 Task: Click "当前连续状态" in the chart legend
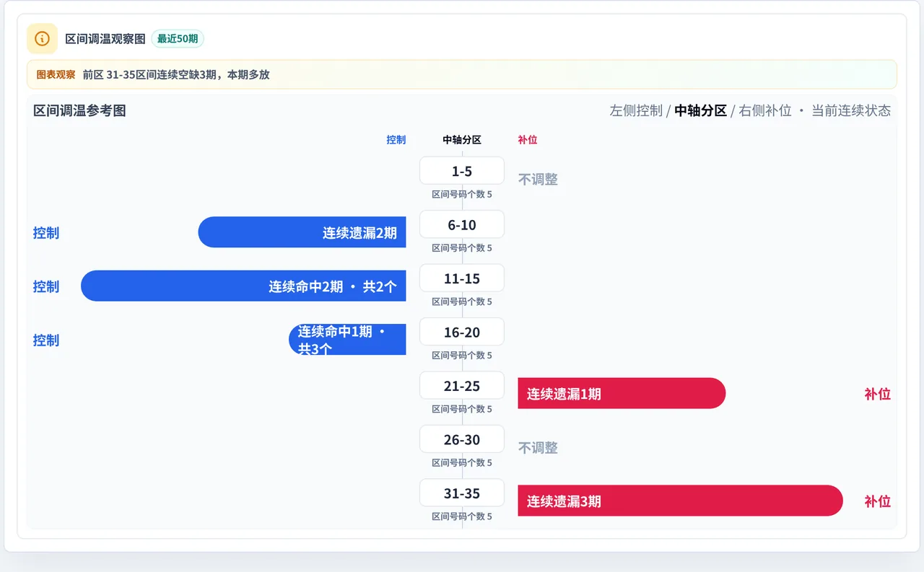pyautogui.click(x=851, y=110)
